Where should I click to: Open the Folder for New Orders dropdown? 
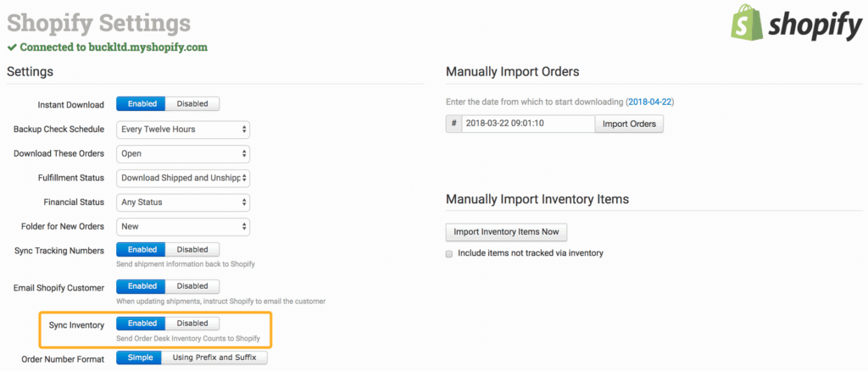(x=183, y=227)
